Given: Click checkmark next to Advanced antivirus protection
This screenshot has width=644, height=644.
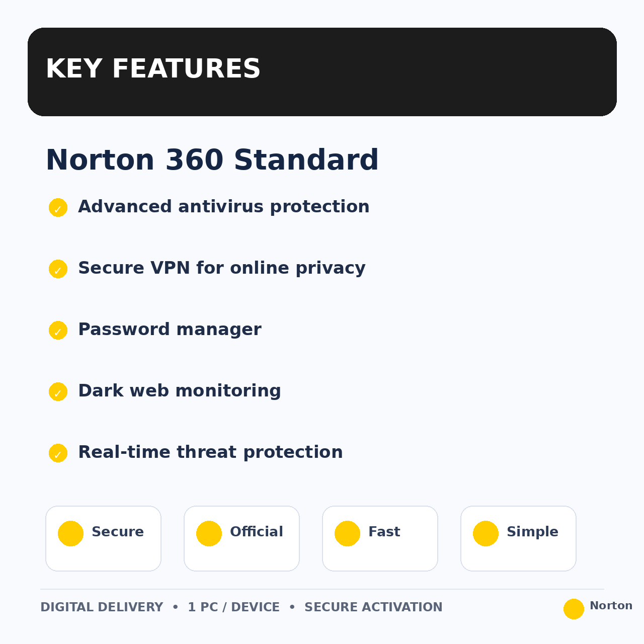Looking at the screenshot, I should tap(58, 207).
